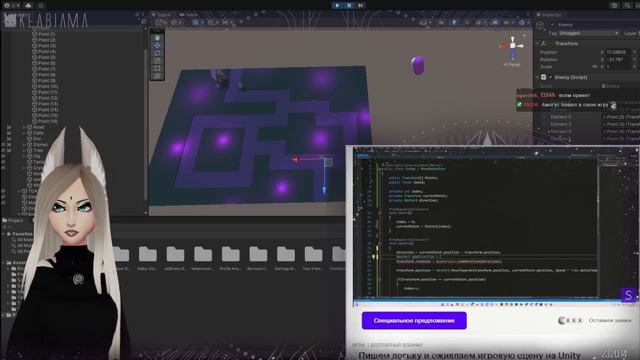Image resolution: width=640 pixels, height=360 pixels.
Task: Select the Move tool in Scene toolbar
Action: click(x=157, y=45)
